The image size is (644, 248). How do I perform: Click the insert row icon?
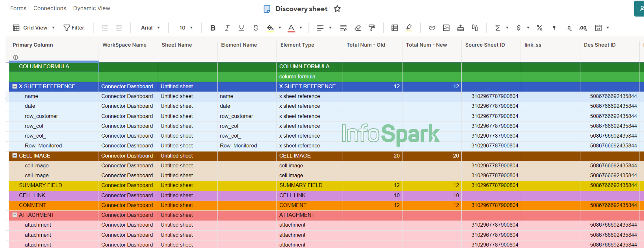461,28
